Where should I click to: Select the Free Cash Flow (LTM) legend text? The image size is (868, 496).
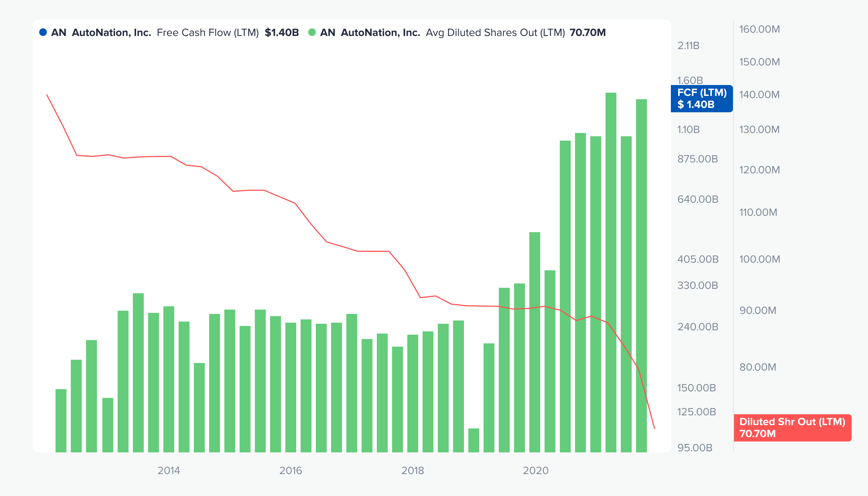(208, 33)
